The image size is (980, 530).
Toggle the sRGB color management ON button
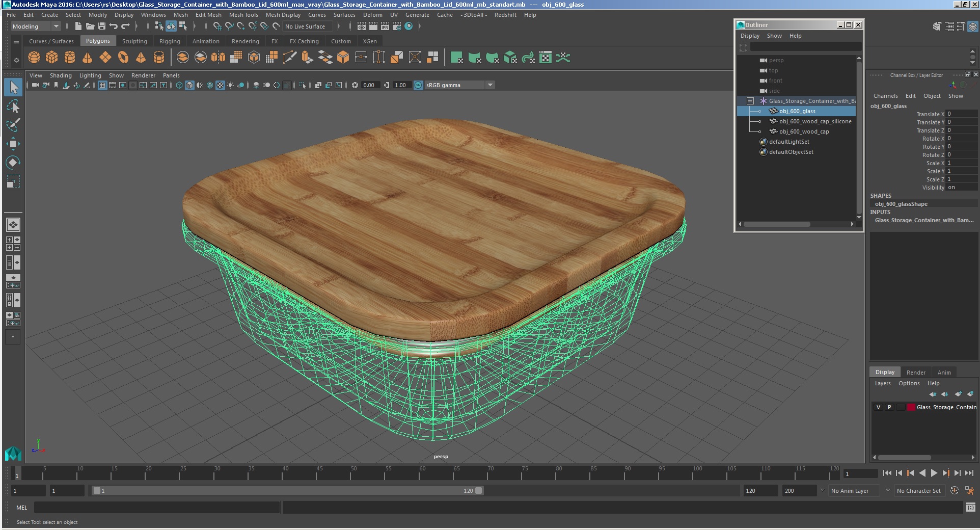pos(418,85)
